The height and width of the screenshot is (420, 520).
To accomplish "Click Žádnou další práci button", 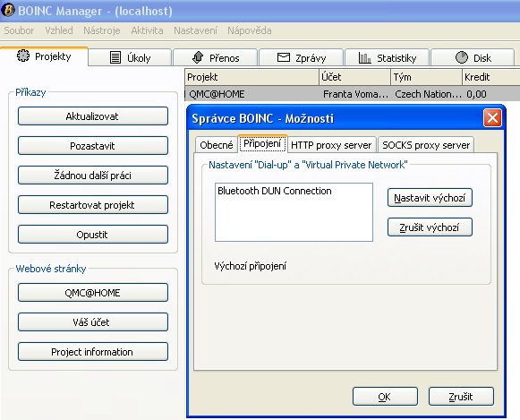I will pyautogui.click(x=93, y=176).
